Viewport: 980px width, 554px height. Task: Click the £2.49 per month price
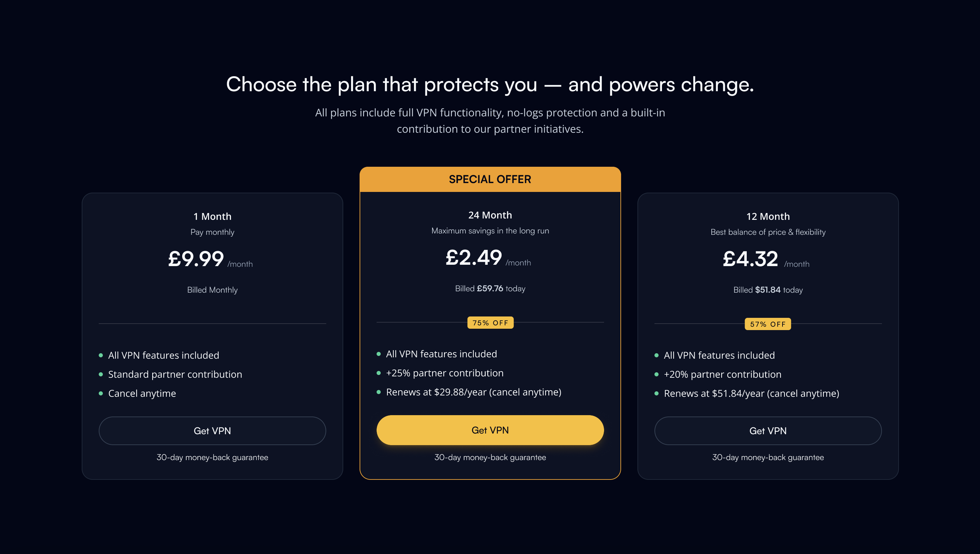[474, 258]
